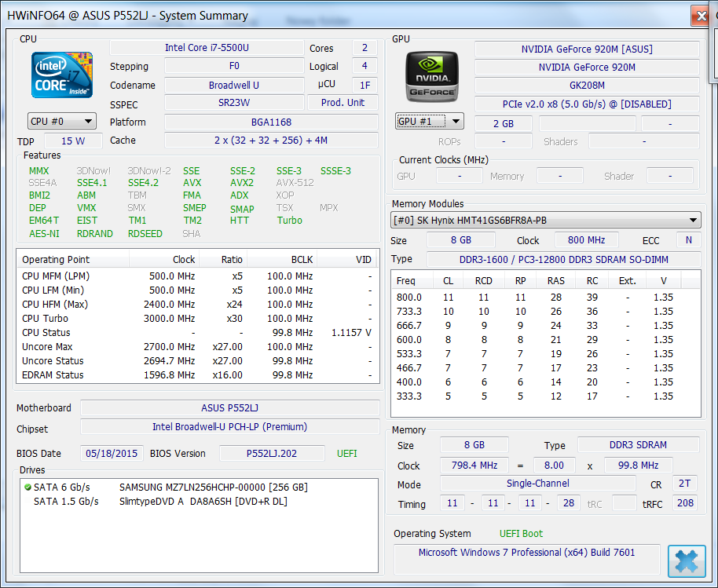This screenshot has width=718, height=588.
Task: Select the Samsung MZ7LN256HCHP drive entry
Action: (x=200, y=488)
